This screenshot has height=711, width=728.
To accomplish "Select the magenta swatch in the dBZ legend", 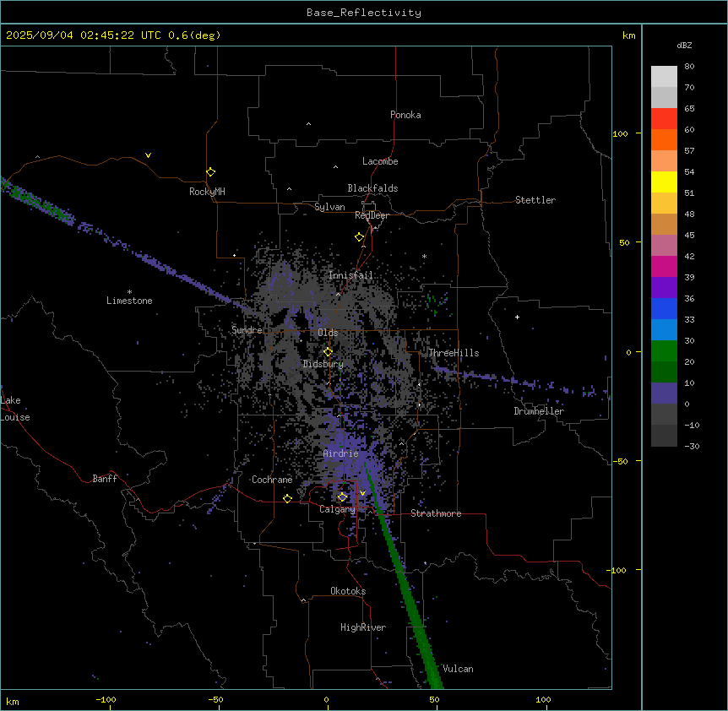I will pos(664,266).
